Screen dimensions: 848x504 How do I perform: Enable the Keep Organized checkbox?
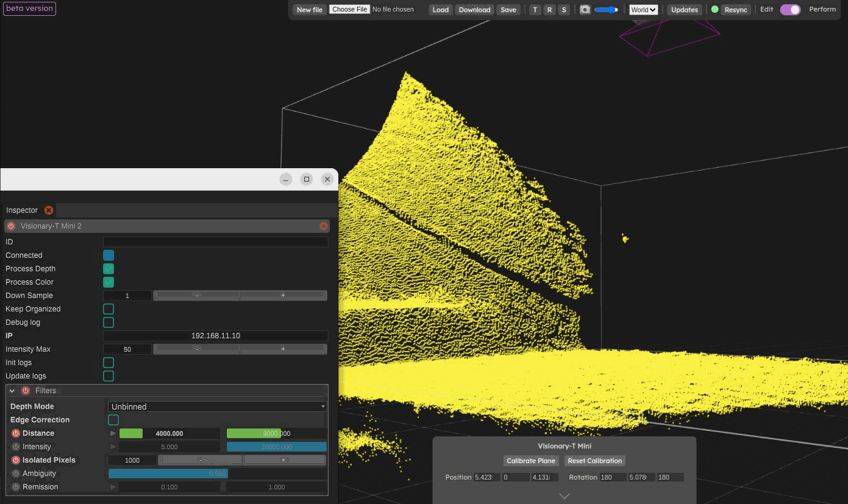(109, 309)
